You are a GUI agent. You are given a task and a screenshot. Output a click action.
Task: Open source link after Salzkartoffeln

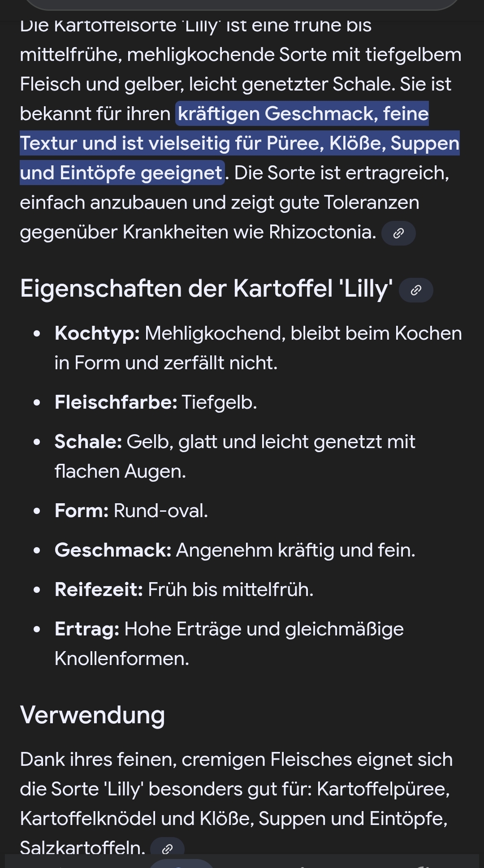[167, 848]
